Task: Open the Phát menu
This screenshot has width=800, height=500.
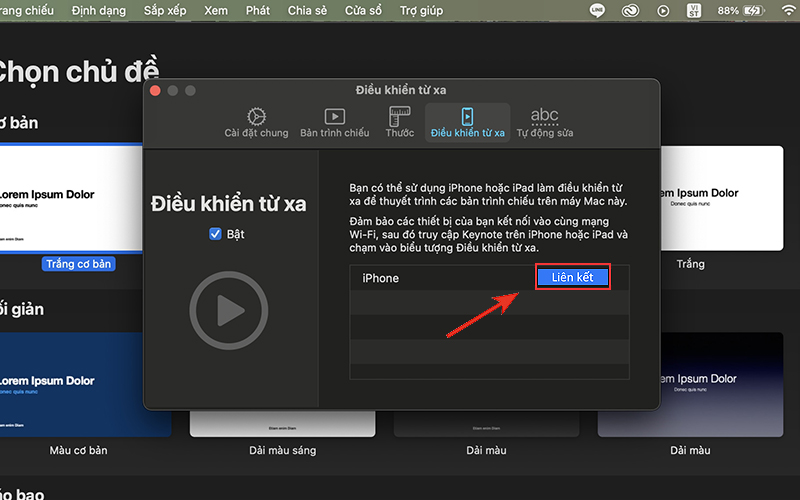Action: (258, 10)
